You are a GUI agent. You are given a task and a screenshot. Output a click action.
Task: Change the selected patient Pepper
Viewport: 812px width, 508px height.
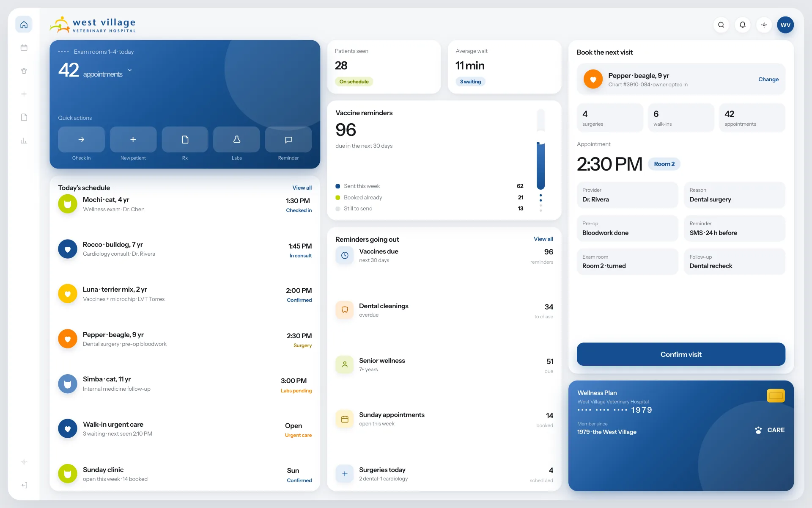pyautogui.click(x=768, y=79)
